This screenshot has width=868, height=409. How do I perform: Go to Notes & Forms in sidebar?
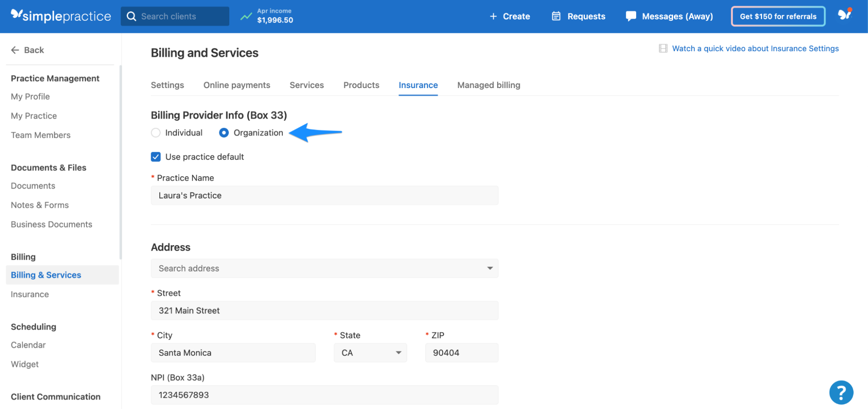coord(40,205)
